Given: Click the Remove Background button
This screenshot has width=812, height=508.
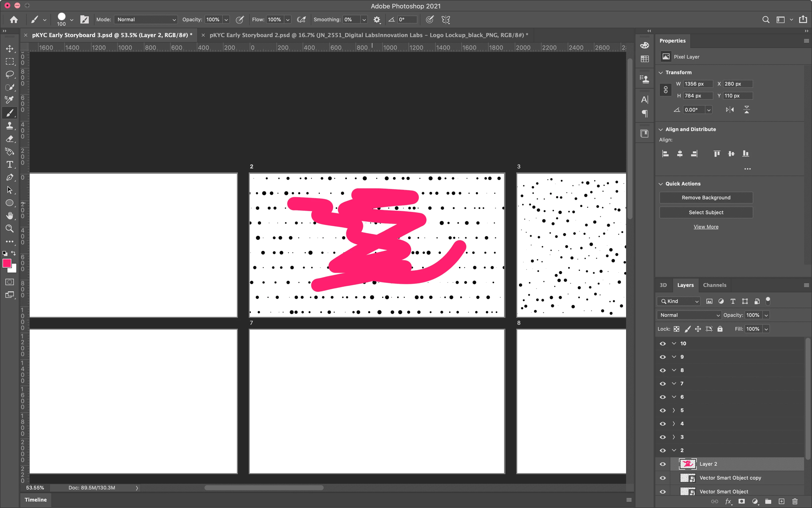Looking at the screenshot, I should [x=706, y=198].
